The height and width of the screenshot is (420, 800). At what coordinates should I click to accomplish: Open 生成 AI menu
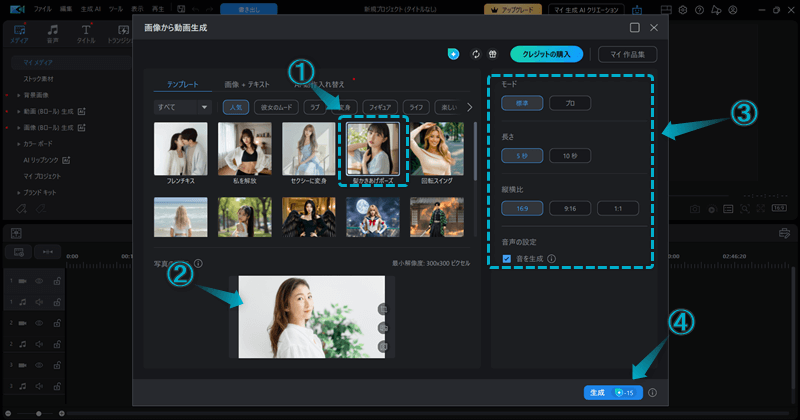click(x=91, y=9)
